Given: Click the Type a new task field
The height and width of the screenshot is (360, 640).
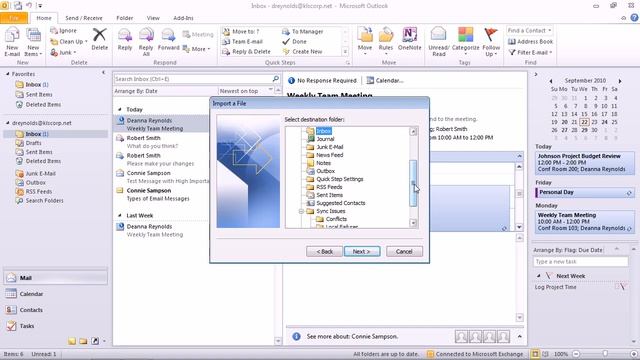Looking at the screenshot, I should coord(580,262).
